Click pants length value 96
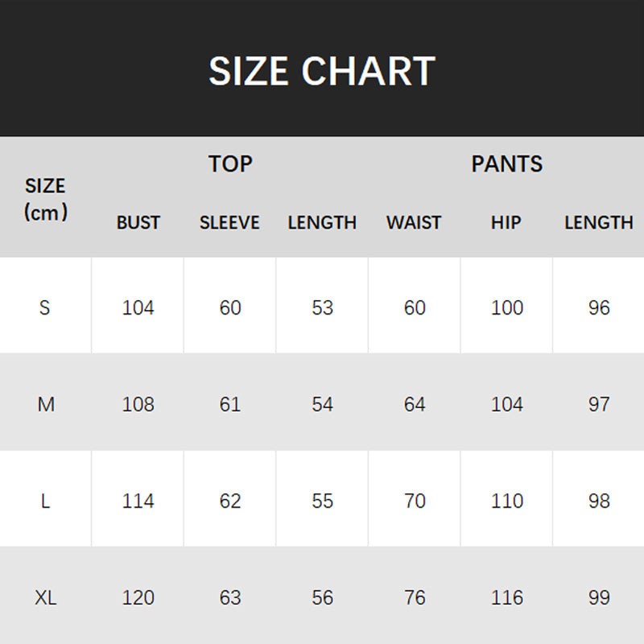Screen dimensions: 644x644 [x=599, y=308]
